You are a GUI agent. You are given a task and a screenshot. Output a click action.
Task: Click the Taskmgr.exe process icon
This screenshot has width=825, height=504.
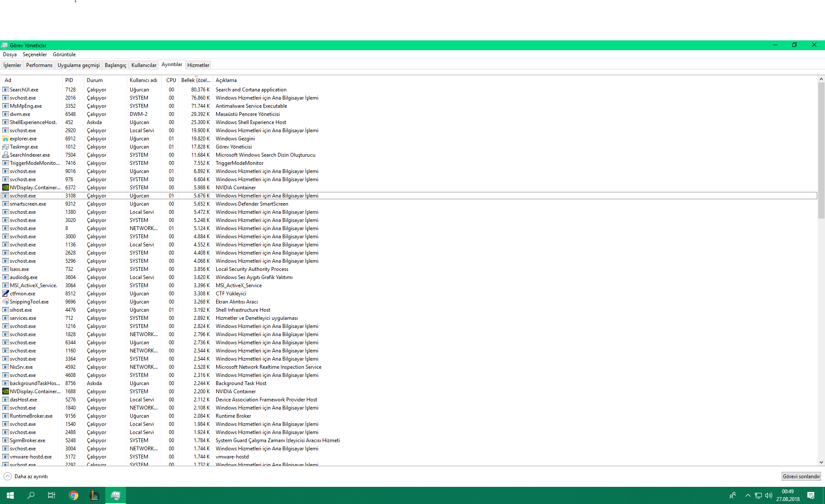6,147
